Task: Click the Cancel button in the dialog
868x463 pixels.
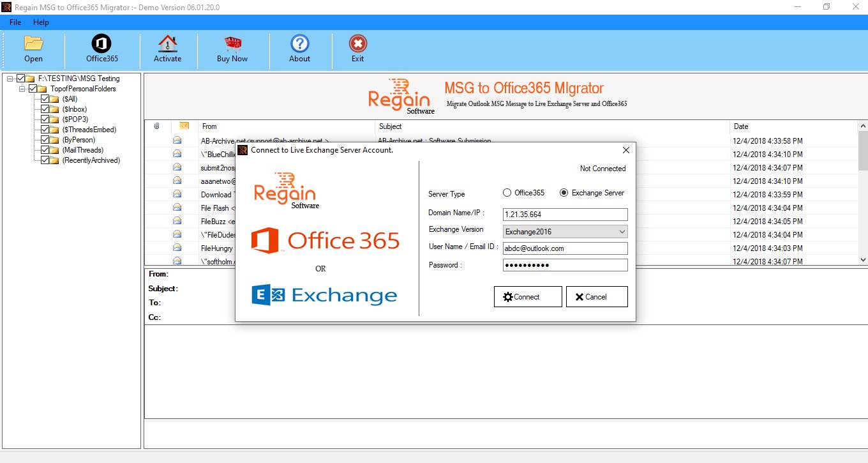Action: (x=597, y=297)
